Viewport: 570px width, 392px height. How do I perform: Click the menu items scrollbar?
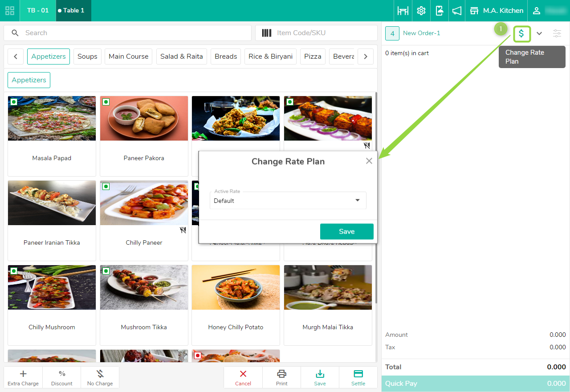(376, 198)
